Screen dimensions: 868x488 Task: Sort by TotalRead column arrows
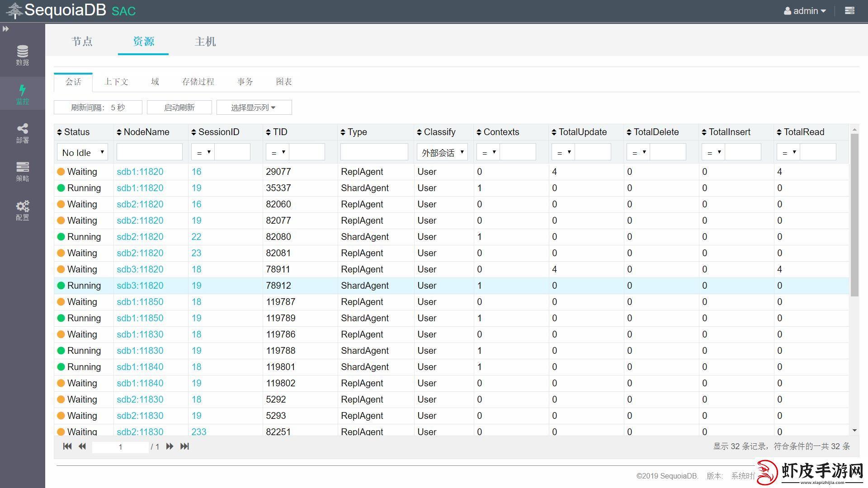tap(779, 132)
